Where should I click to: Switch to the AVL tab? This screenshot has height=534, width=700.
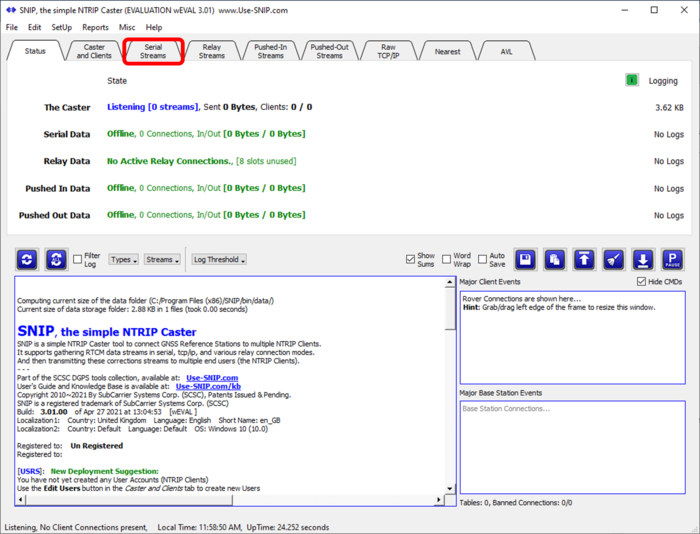(x=506, y=51)
